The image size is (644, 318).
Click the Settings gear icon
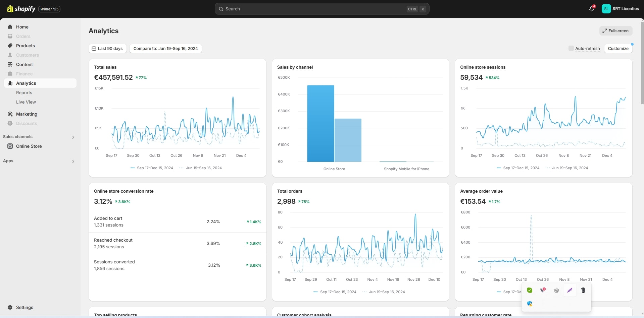click(10, 307)
